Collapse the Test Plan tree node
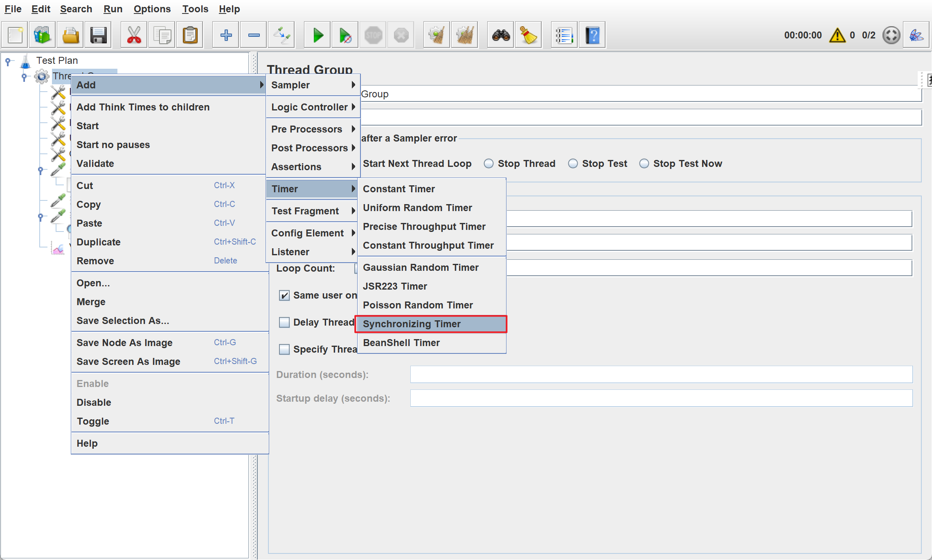 pos(8,61)
